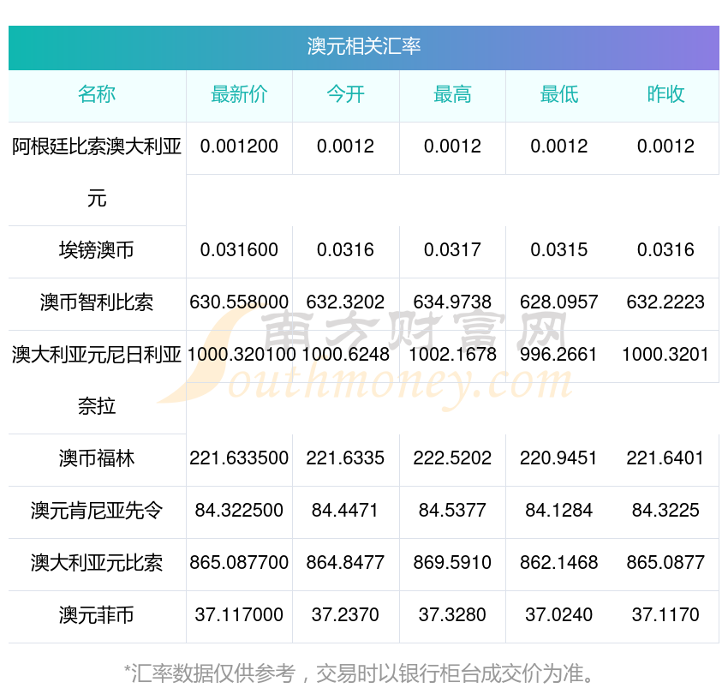Click the 澳币智利比索 row name
Viewport: 728px width, 700px height.
(97, 302)
